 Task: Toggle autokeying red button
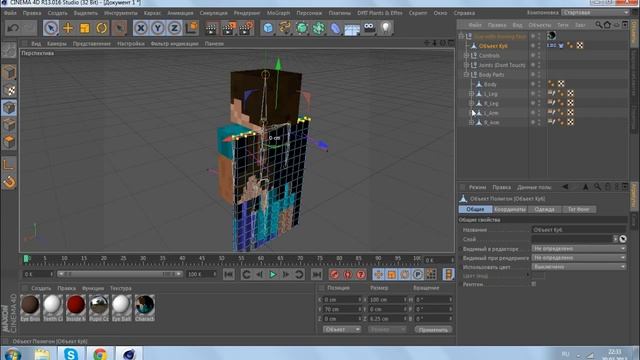[x=348, y=275]
